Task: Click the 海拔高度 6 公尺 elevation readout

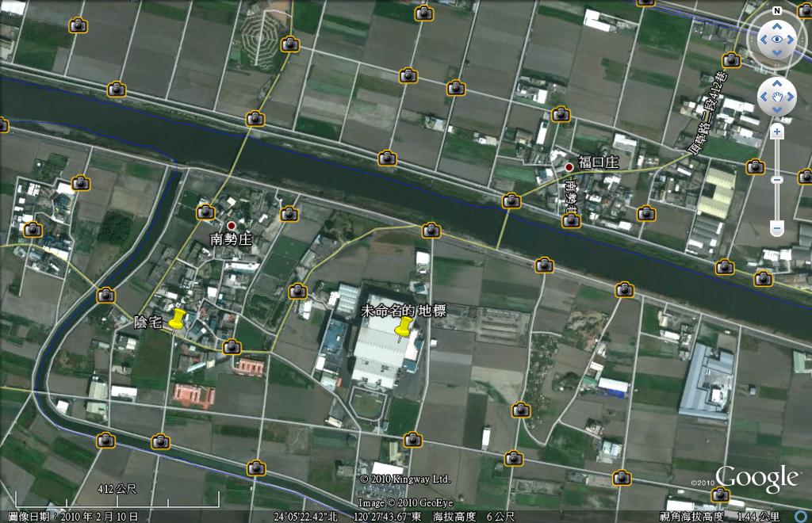Action: tap(474, 517)
